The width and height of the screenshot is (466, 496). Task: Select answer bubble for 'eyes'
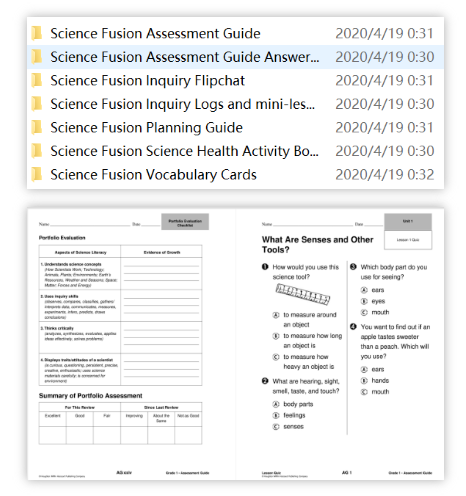364,301
